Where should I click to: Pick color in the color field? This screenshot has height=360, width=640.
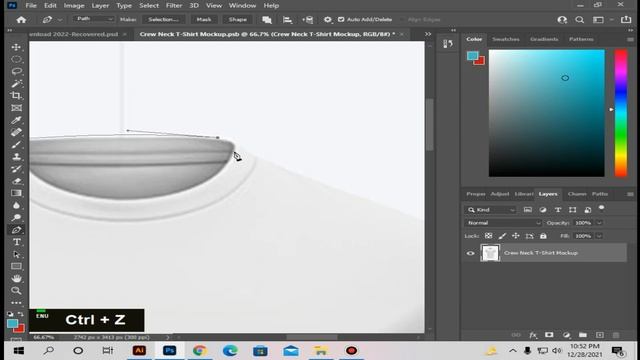[547, 113]
